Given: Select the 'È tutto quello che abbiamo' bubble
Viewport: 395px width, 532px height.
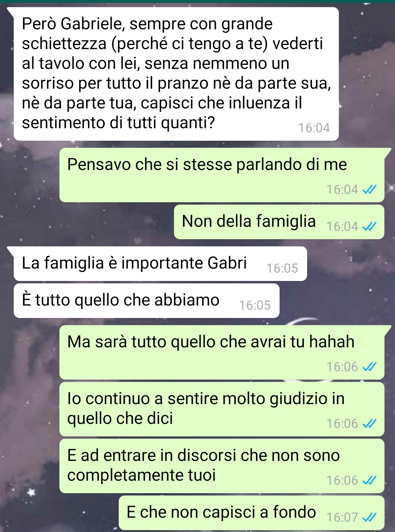Looking at the screenshot, I should click(146, 301).
